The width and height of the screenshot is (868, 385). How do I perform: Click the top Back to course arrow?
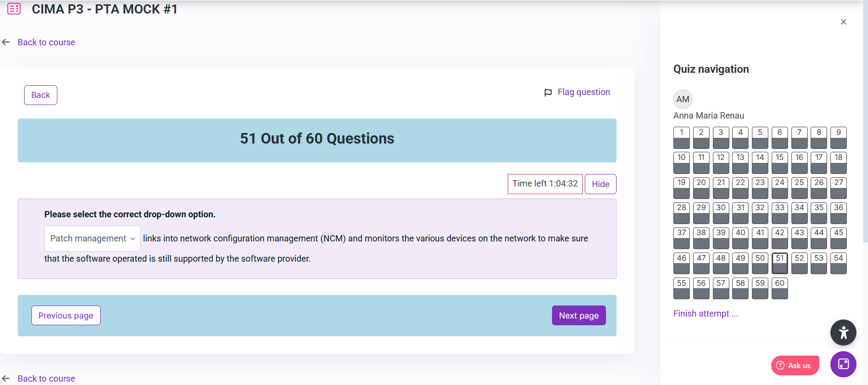click(x=6, y=42)
